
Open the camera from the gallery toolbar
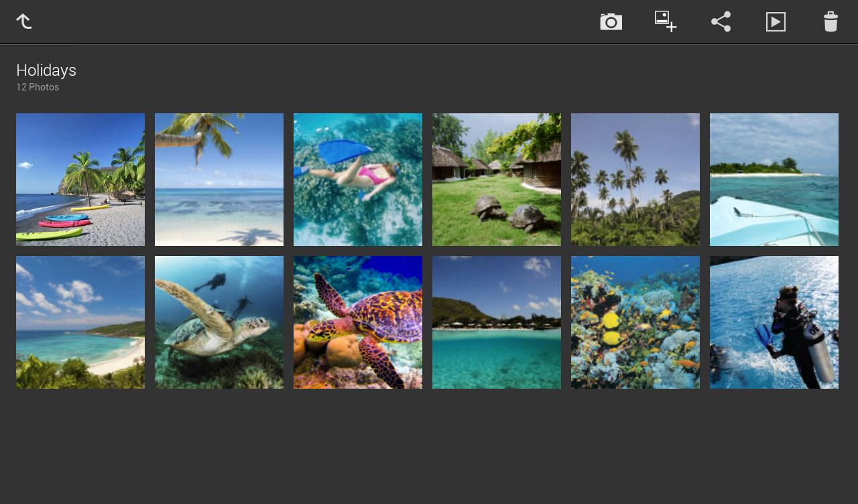(x=611, y=21)
